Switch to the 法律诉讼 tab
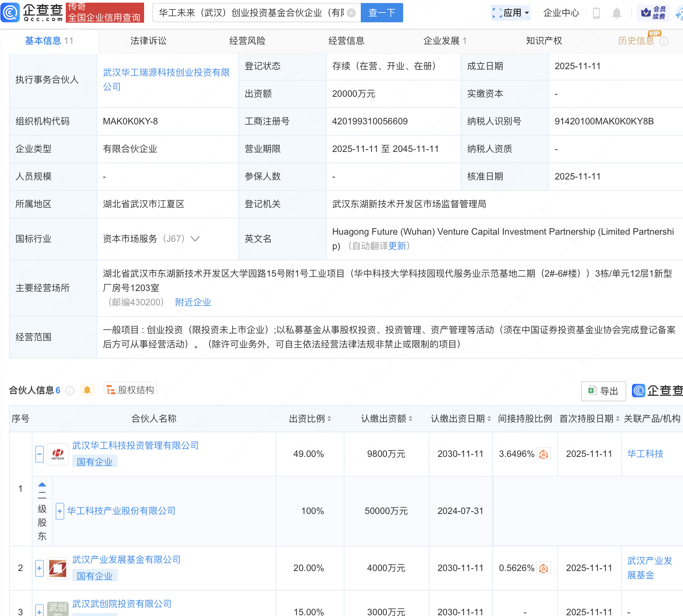The image size is (683, 616). coord(148,41)
